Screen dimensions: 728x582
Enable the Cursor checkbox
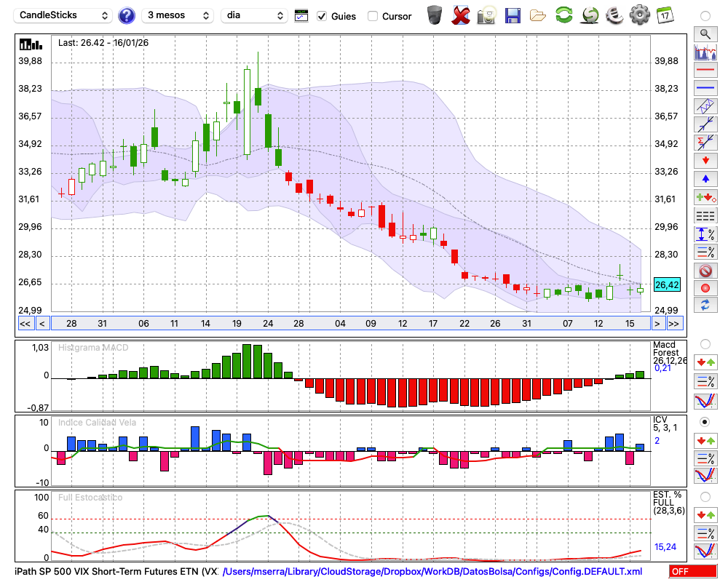point(373,16)
